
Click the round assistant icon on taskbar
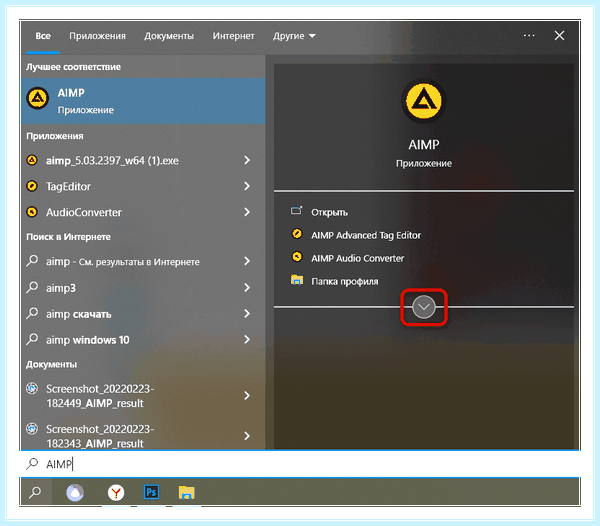pyautogui.click(x=75, y=492)
